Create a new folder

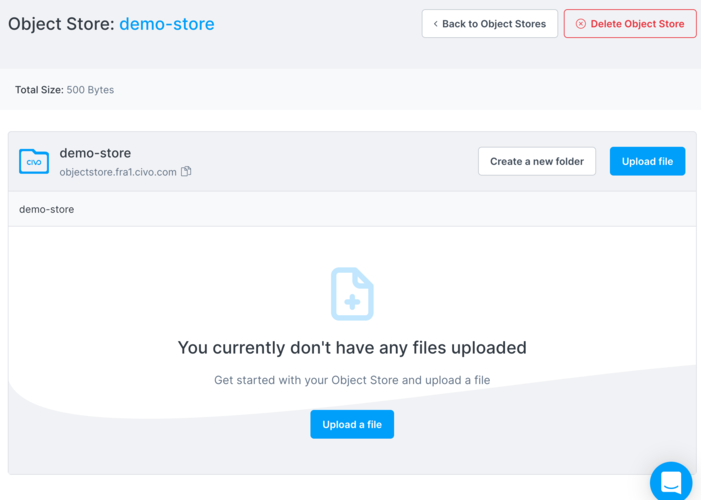pyautogui.click(x=537, y=161)
